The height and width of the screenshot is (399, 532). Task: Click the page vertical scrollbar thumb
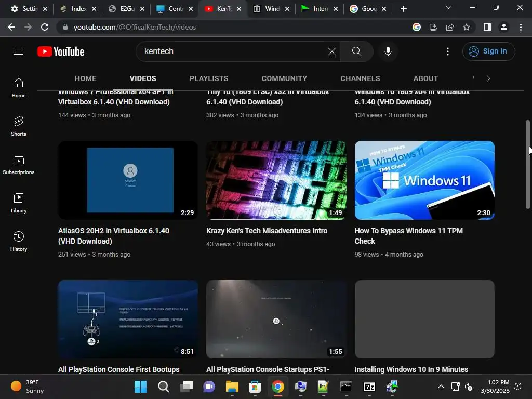coord(528,165)
